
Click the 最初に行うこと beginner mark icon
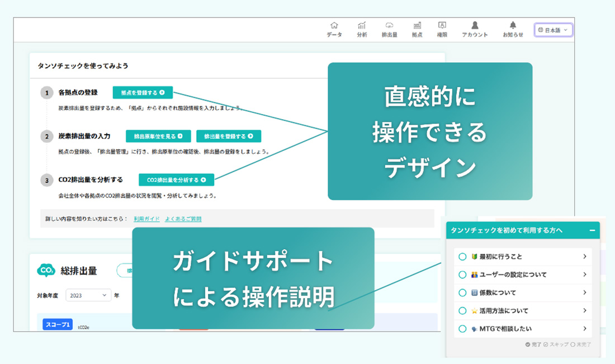[x=474, y=257]
